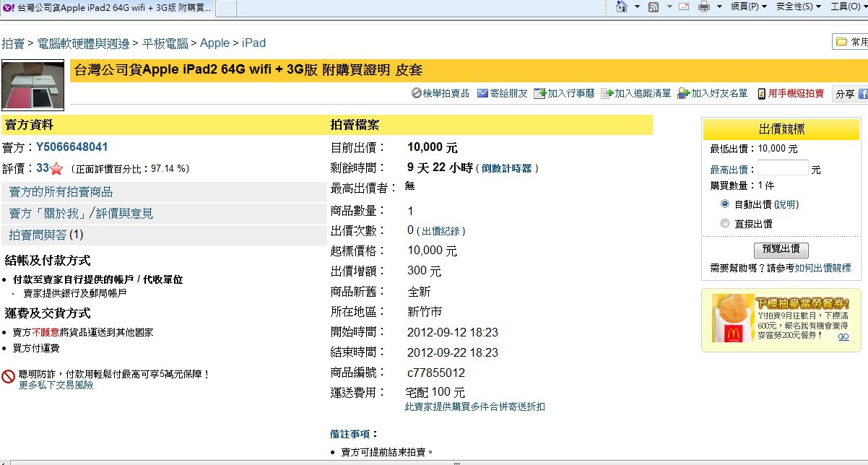Click the Facebook share icon
This screenshot has width=868, height=465.
(863, 93)
